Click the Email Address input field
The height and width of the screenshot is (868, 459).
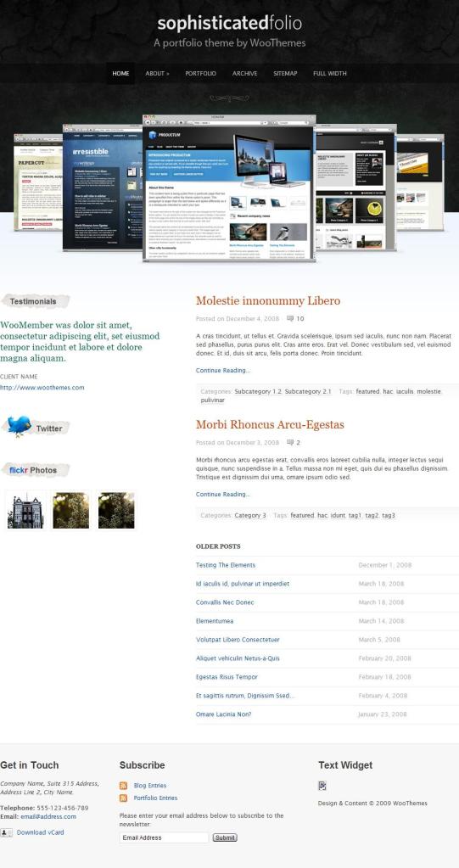point(165,837)
